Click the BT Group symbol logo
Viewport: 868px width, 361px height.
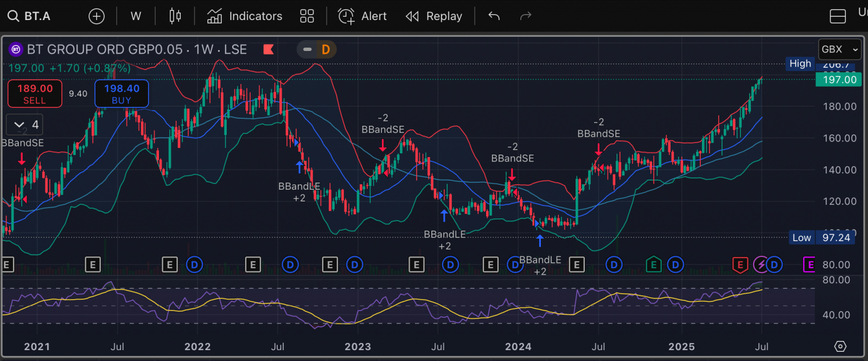coord(16,50)
